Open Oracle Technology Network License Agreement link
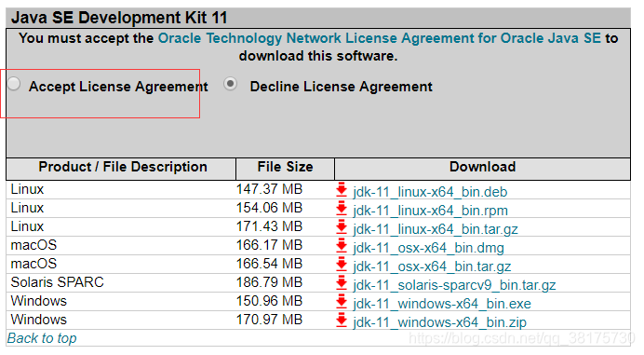644x355 pixels. 380,38
